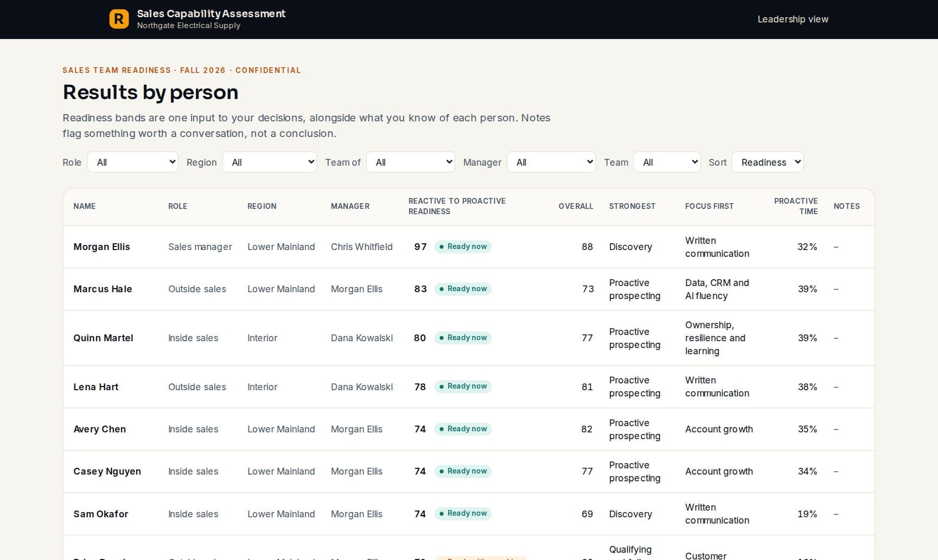The image size is (938, 560).
Task: Click the Name column header
Action: point(84,206)
